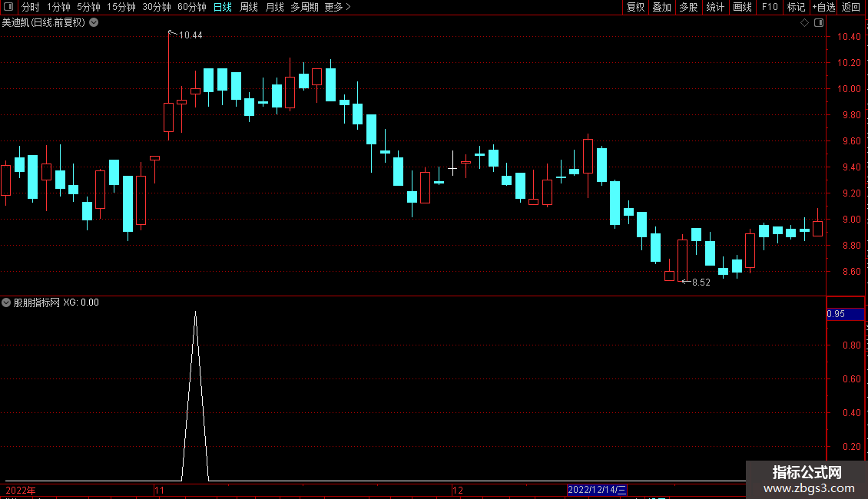Viewport: 868px width, 499px height.
Task: Click the panel layout icon at top-left
Action: click(x=8, y=7)
